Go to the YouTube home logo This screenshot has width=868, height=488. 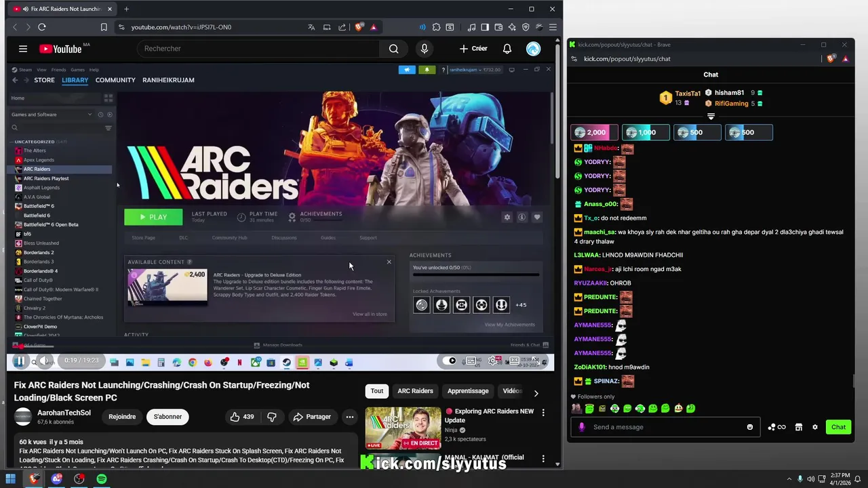(60, 49)
